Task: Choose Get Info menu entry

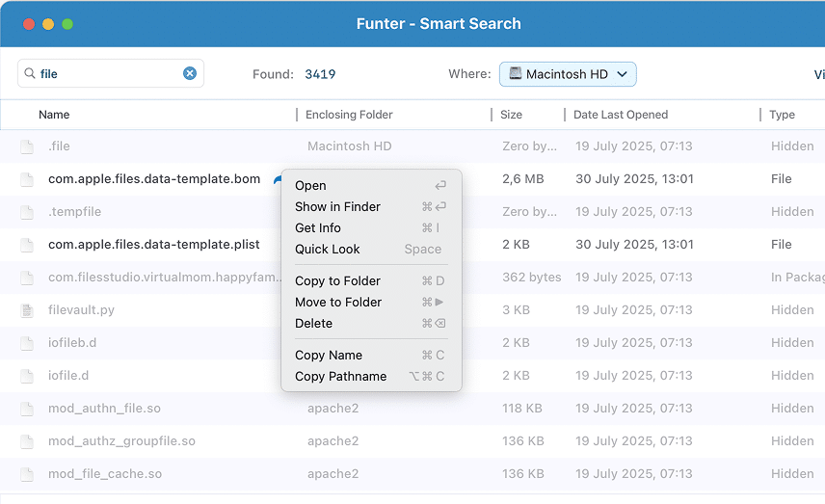Action: click(371, 227)
